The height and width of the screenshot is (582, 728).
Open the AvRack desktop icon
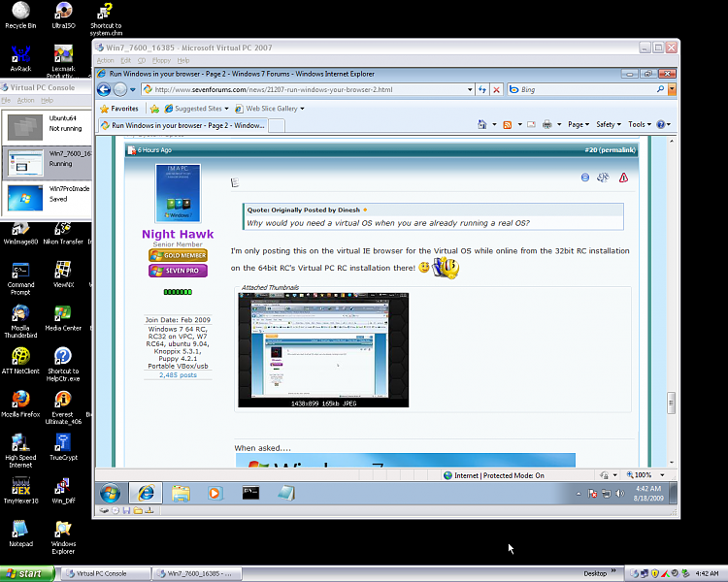click(20, 58)
